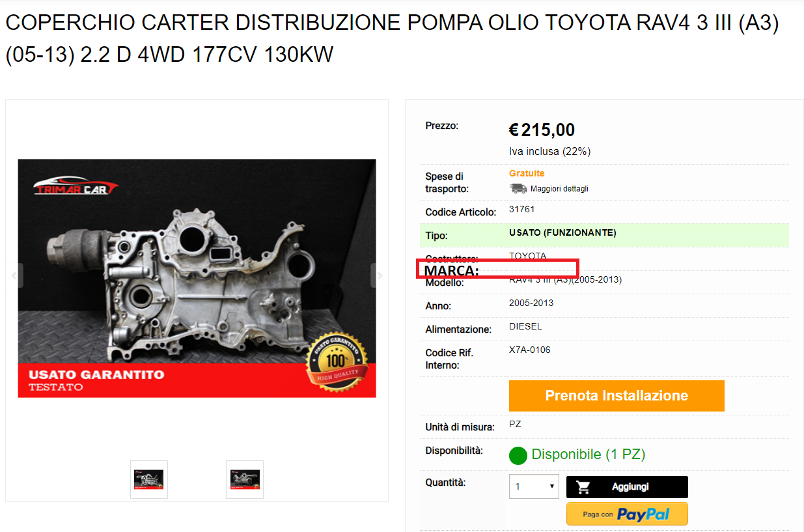Screen dimensions: 804x532
Task: Pay using the Paga con PayPal button
Action: coord(627,514)
